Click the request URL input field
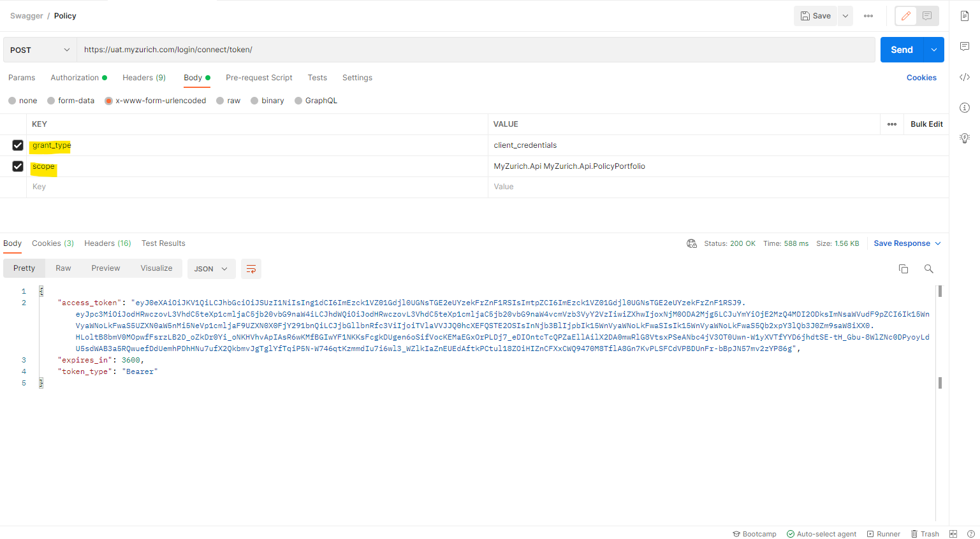The height and width of the screenshot is (539, 980). coord(475,50)
